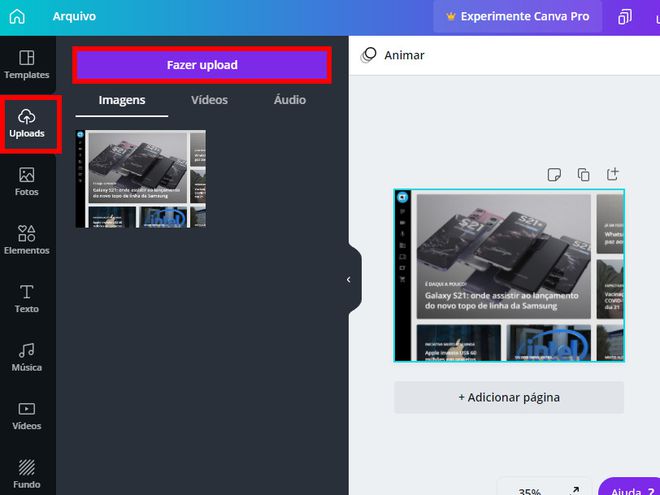Open the Arquivo menu
660x495 pixels.
coord(74,16)
